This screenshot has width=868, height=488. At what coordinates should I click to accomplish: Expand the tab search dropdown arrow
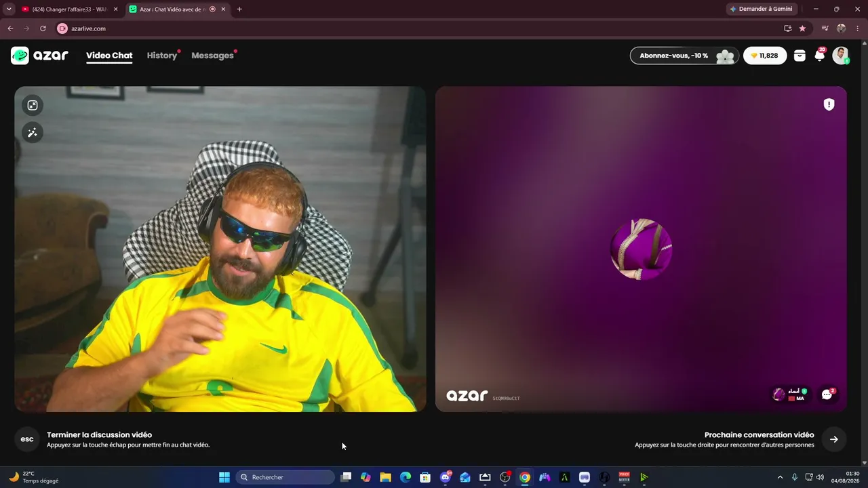(9, 9)
